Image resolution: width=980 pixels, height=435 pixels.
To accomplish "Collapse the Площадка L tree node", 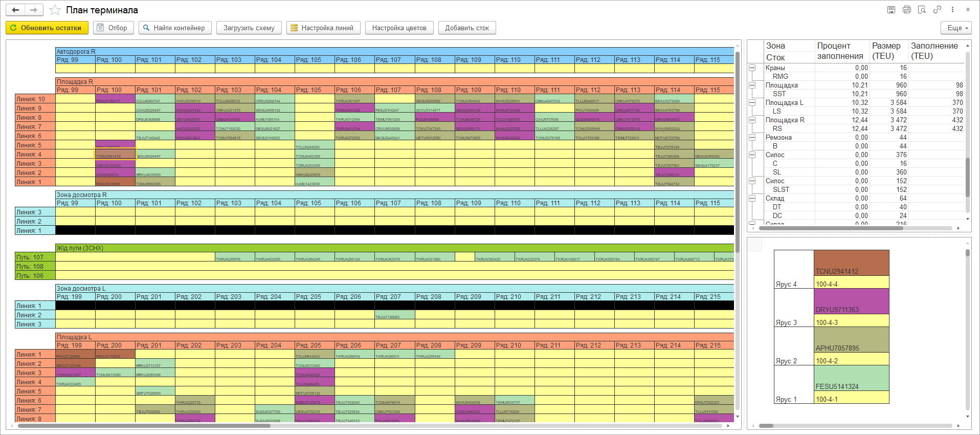I will coord(752,103).
